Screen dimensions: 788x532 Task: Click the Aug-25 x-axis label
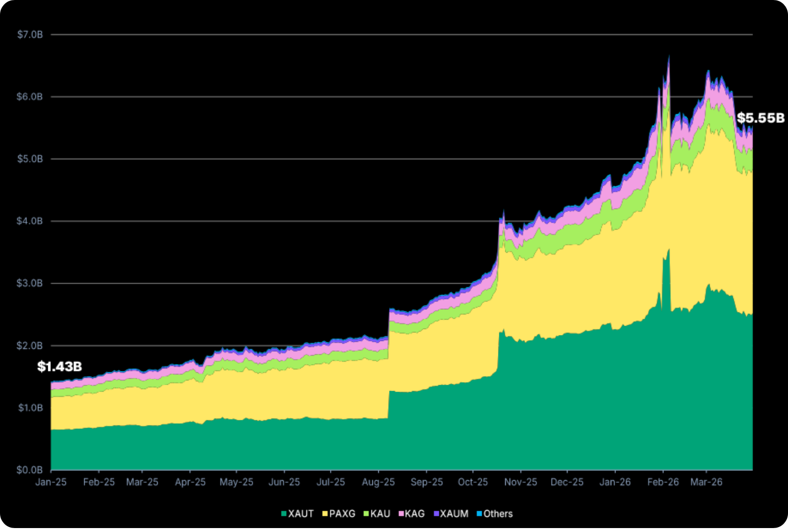coord(378,482)
